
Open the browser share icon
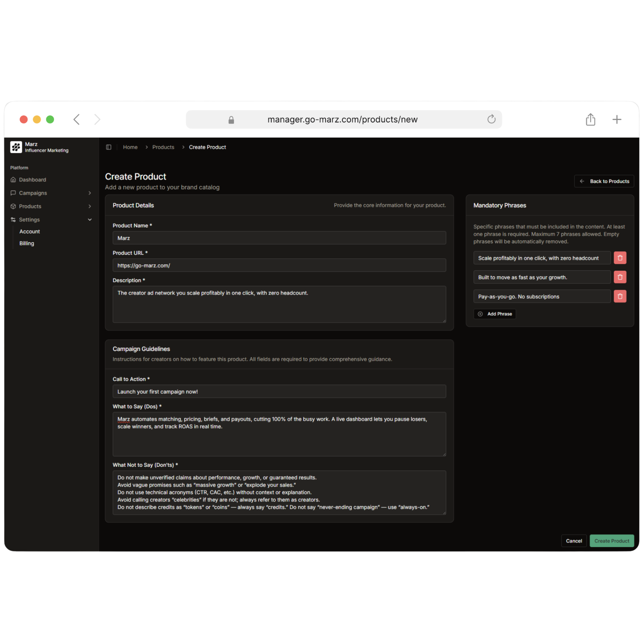[590, 119]
